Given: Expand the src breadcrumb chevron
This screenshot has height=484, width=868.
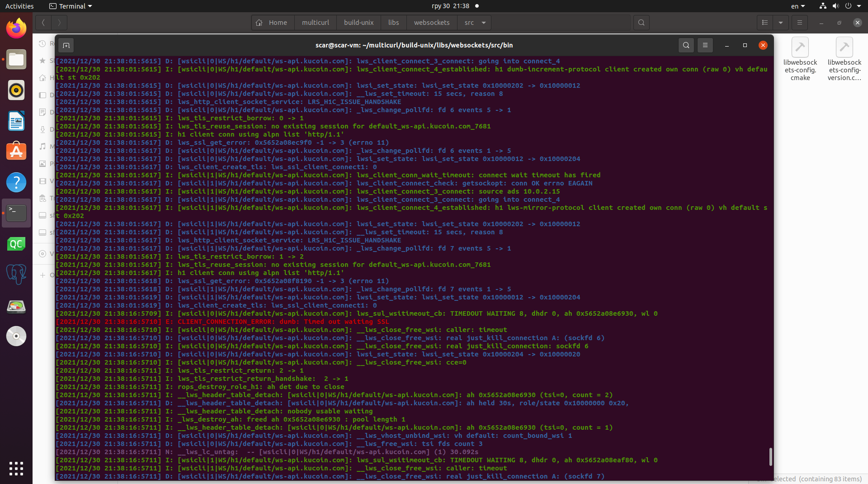Looking at the screenshot, I should [483, 23].
